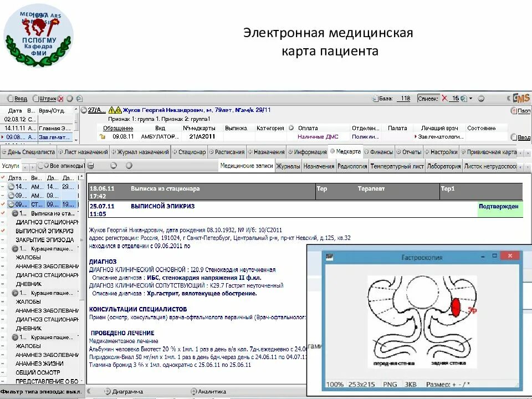Toggle the mark for АНАМНЕЗ ЖИЗНИ row
The width and height of the screenshot is (532, 399).
(x=3, y=364)
